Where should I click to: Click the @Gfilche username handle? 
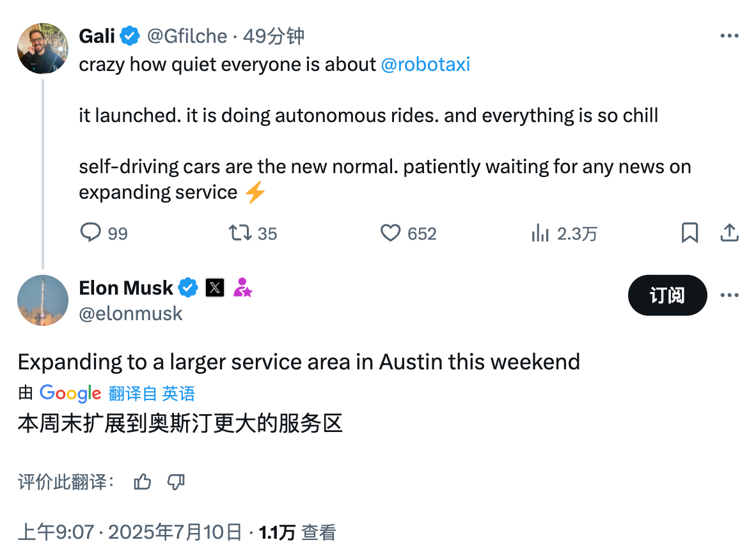click(x=187, y=36)
